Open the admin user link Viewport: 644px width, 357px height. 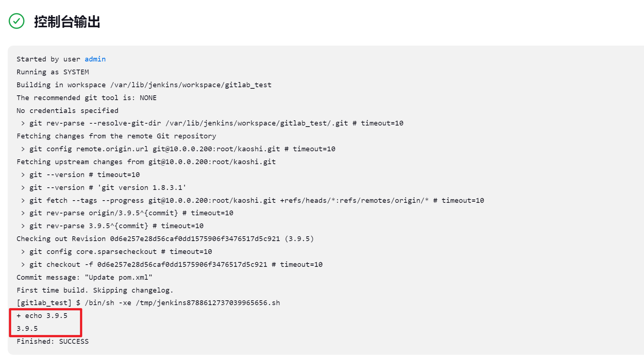[95, 59]
